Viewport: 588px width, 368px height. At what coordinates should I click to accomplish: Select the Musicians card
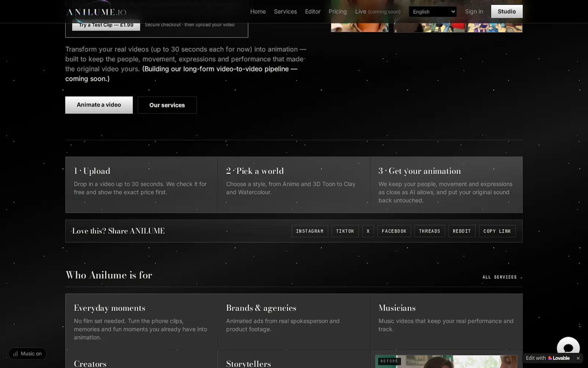tap(446, 322)
